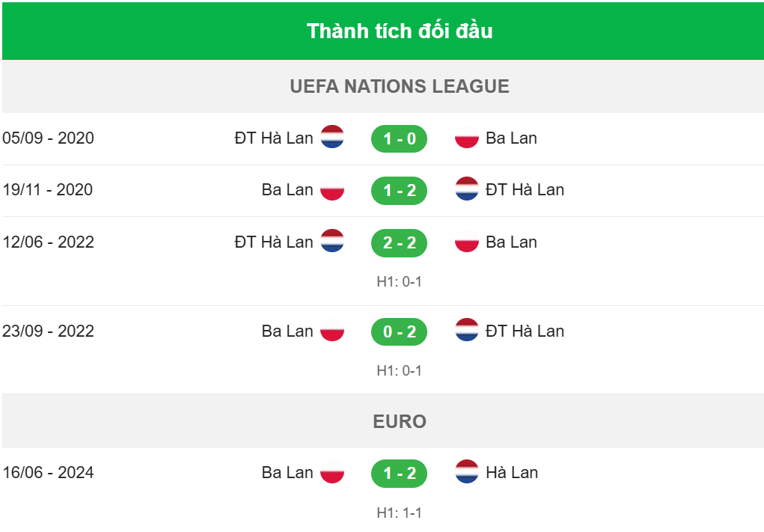The width and height of the screenshot is (764, 532).
Task: Click Netherlands flag in 19/11-2020 match
Action: [467, 189]
